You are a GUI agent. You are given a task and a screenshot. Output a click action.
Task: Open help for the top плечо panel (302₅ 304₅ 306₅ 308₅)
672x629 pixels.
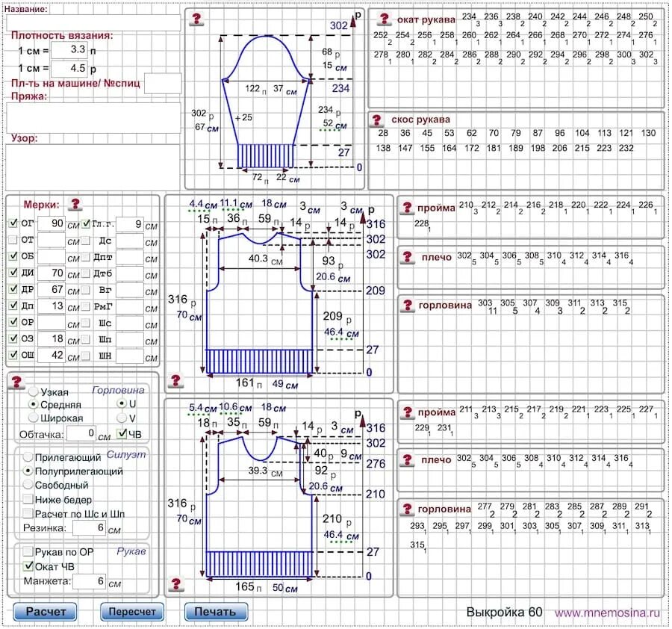(x=407, y=257)
